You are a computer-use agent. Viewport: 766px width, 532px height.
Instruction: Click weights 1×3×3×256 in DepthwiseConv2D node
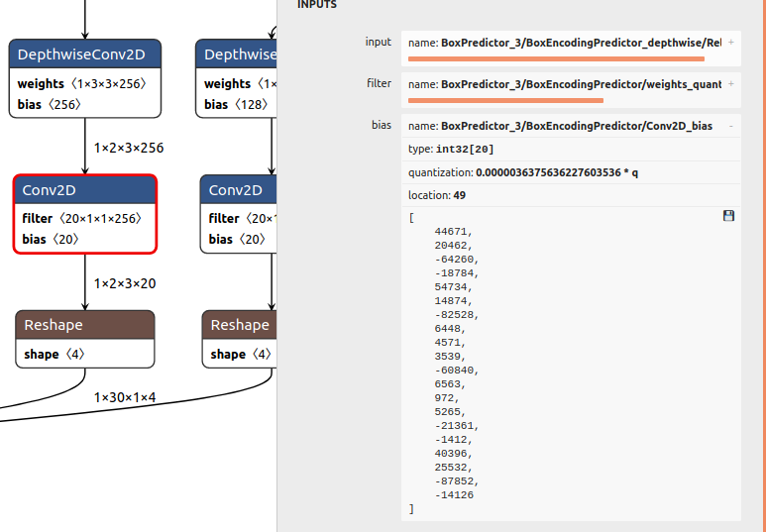[x=82, y=83]
